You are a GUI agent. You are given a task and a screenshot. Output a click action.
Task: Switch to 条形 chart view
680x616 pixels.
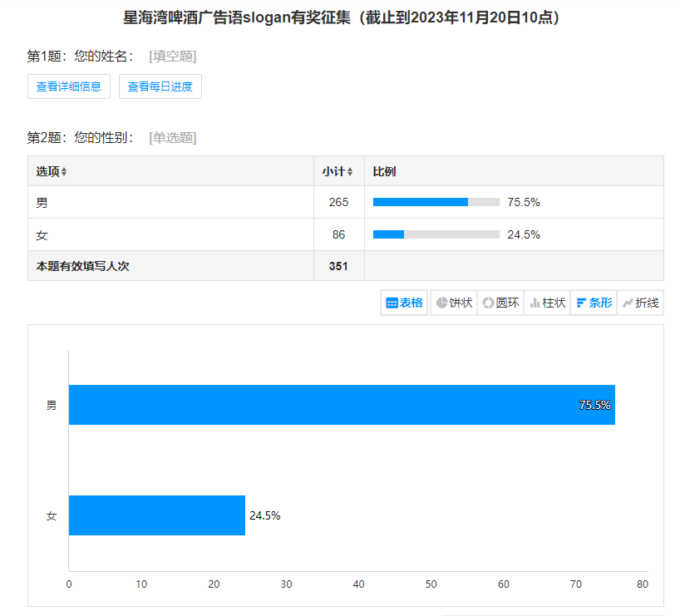(594, 303)
